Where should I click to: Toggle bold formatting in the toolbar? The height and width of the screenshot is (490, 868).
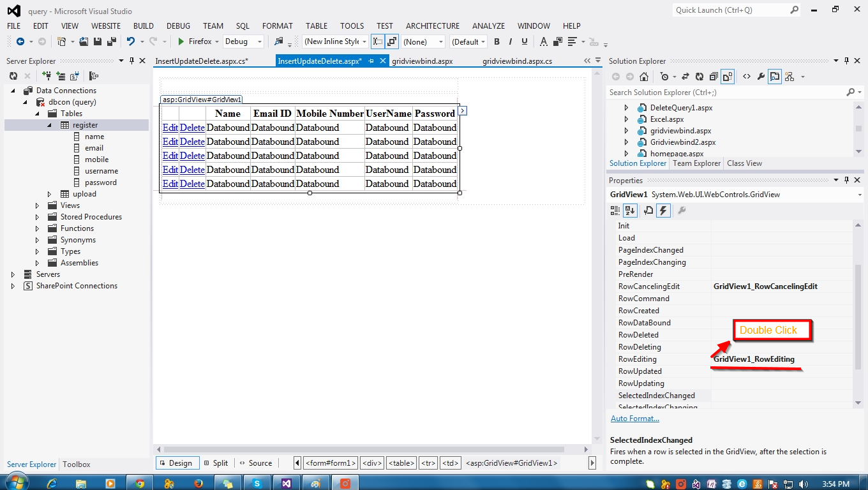pyautogui.click(x=497, y=41)
